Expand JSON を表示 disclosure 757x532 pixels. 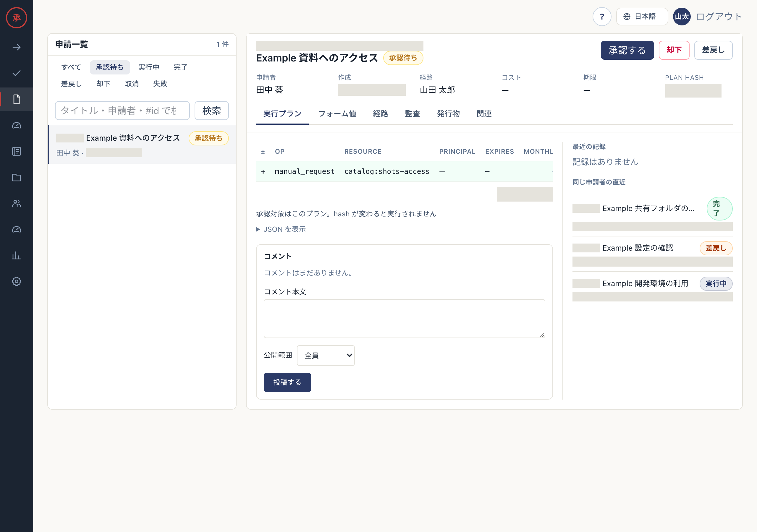[x=281, y=229]
